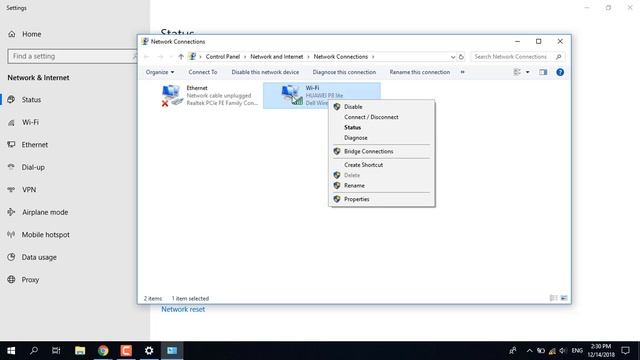Click Network and Internet breadcrumb
Viewport: 640px width, 360px height.
tap(277, 57)
